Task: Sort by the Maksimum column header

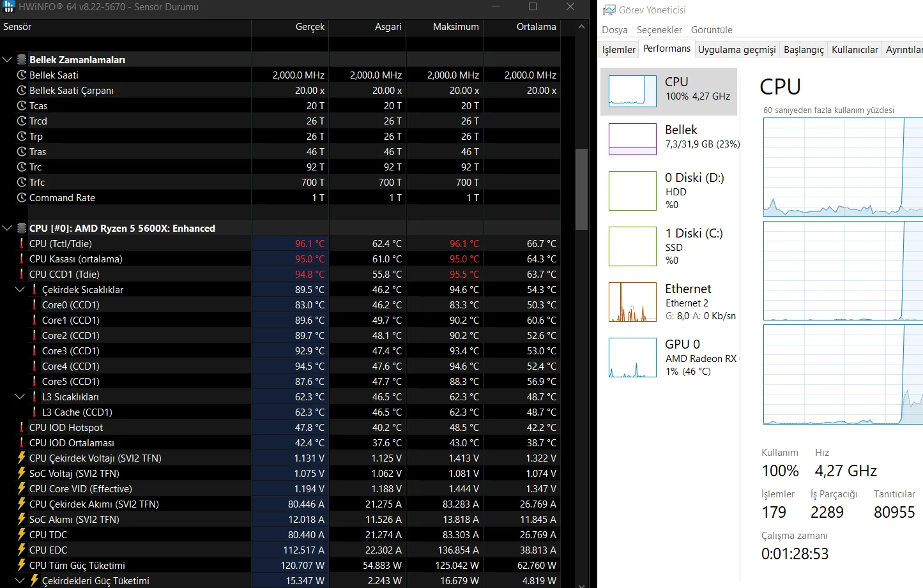Action: click(x=445, y=27)
